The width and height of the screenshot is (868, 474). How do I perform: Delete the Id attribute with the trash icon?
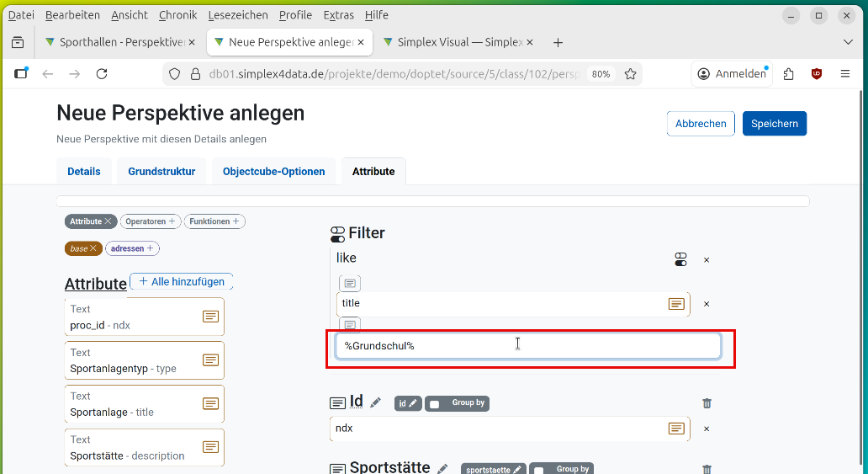(707, 403)
